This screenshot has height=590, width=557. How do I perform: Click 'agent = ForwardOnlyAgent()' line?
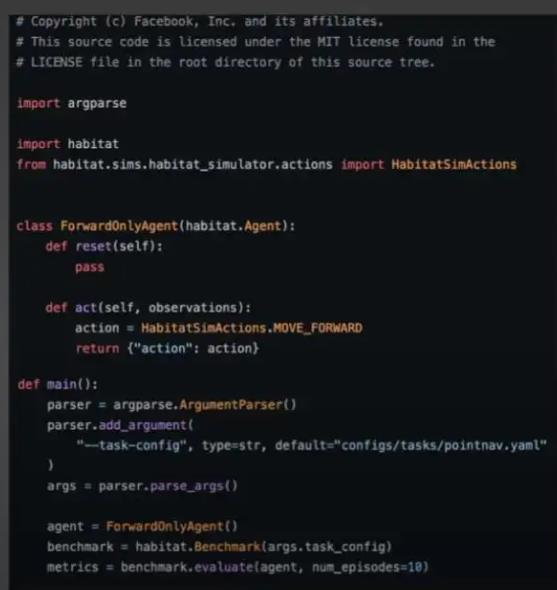142,526
